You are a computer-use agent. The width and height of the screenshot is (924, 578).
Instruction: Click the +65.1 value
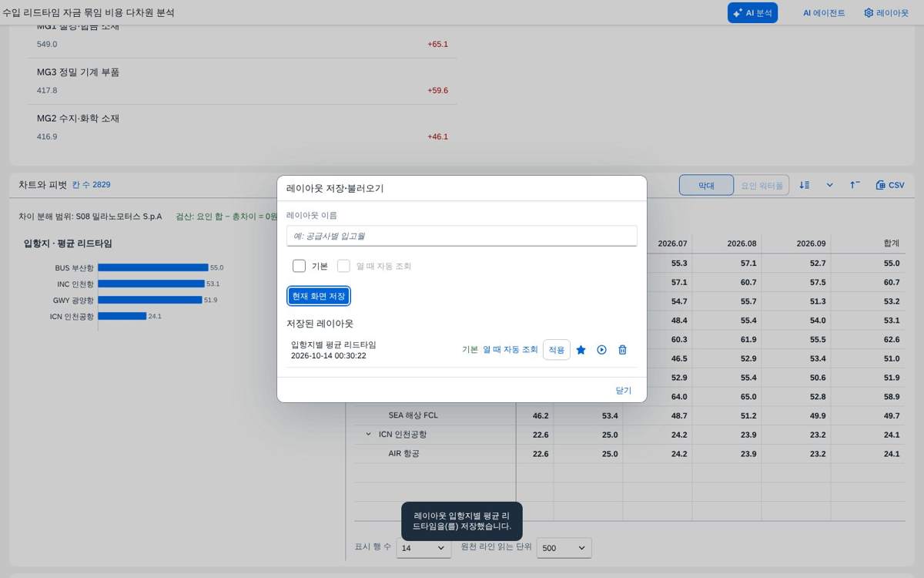click(x=437, y=44)
